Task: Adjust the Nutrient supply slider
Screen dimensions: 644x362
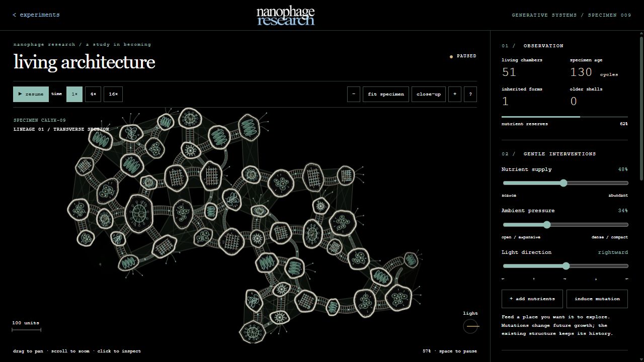Action: [x=565, y=183]
